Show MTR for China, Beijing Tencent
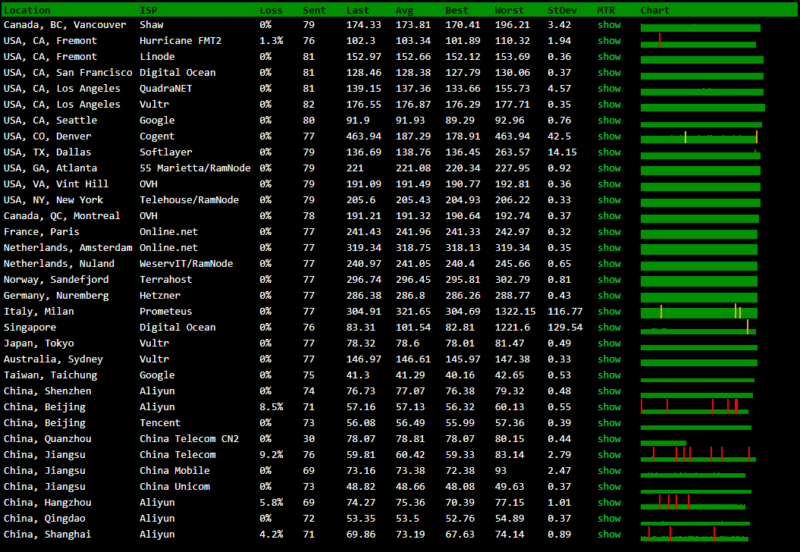Image resolution: width=800 pixels, height=552 pixels. [x=609, y=423]
